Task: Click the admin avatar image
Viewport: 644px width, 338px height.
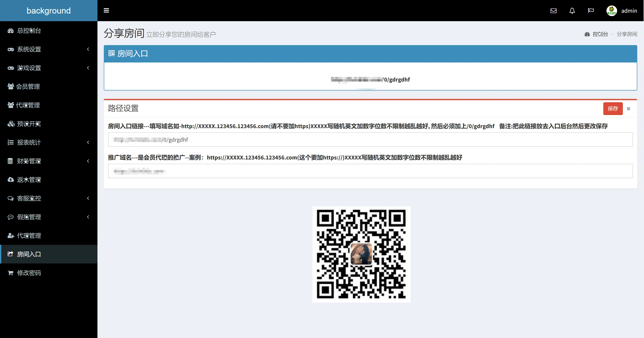Action: pyautogui.click(x=612, y=11)
